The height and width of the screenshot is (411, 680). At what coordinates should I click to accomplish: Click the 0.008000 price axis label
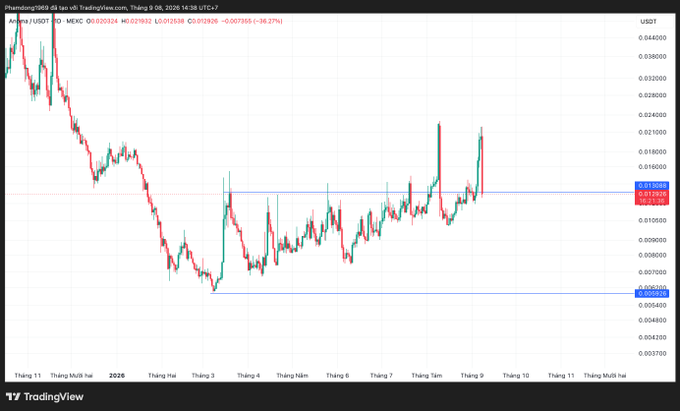tap(652, 255)
